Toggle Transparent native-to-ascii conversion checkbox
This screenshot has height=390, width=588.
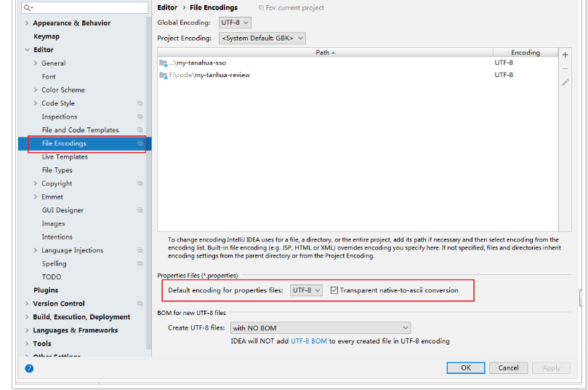coord(334,290)
